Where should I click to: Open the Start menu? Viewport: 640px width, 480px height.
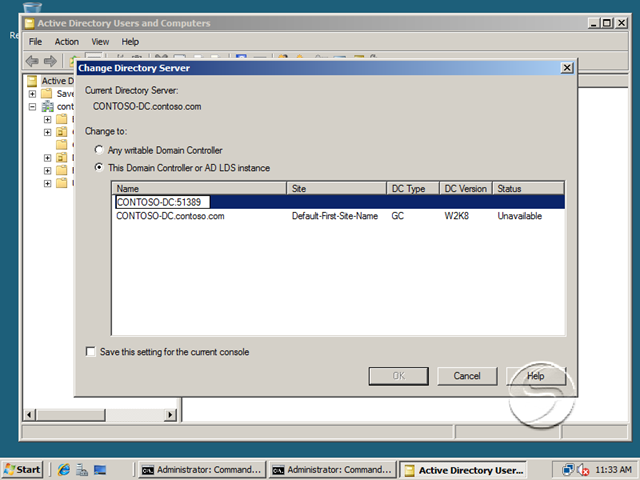click(x=22, y=470)
